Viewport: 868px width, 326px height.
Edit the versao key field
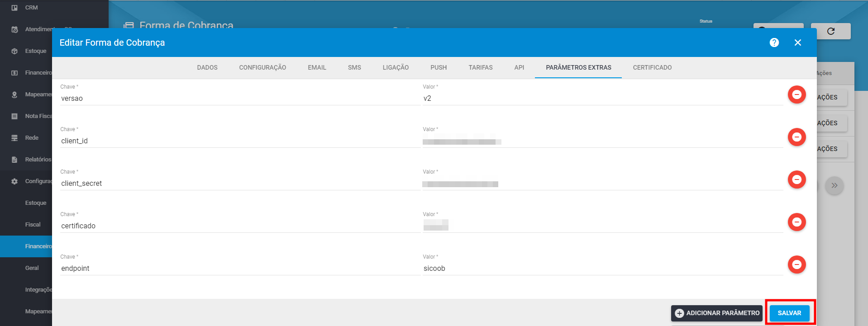(240, 98)
